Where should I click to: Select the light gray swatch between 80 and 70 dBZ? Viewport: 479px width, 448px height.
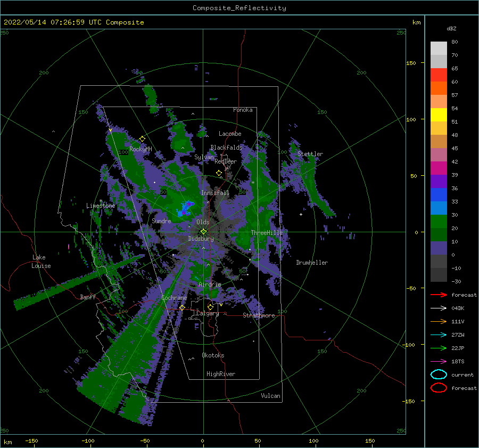pyautogui.click(x=439, y=48)
